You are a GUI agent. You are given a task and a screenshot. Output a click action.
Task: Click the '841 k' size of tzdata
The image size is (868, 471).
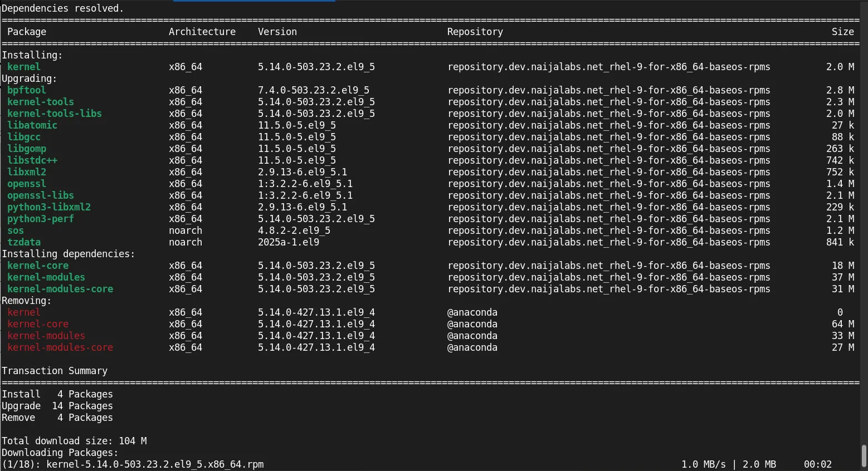click(840, 242)
